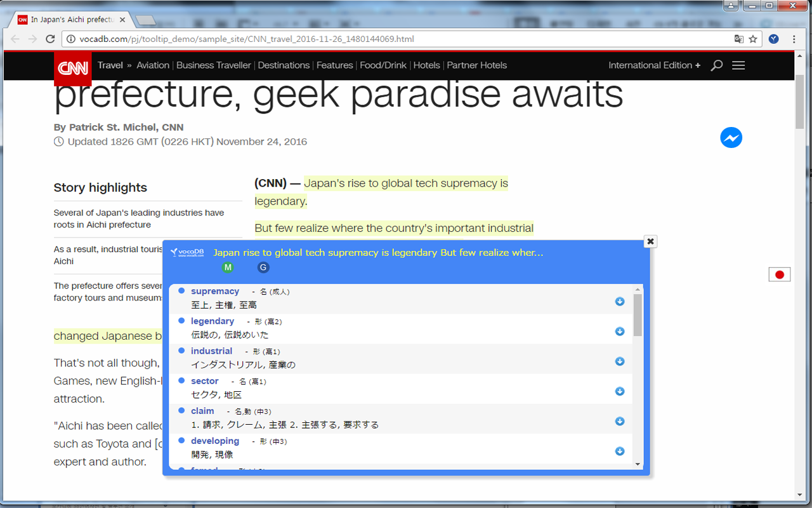Open the Business Traveller menu item
The image size is (812, 508).
pos(214,65)
